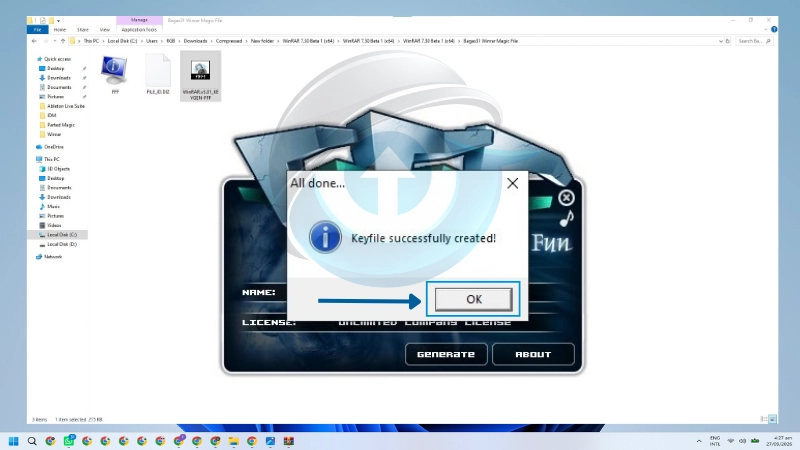Select the FILE_ID.DIZ file
800x450 pixels.
pos(158,74)
